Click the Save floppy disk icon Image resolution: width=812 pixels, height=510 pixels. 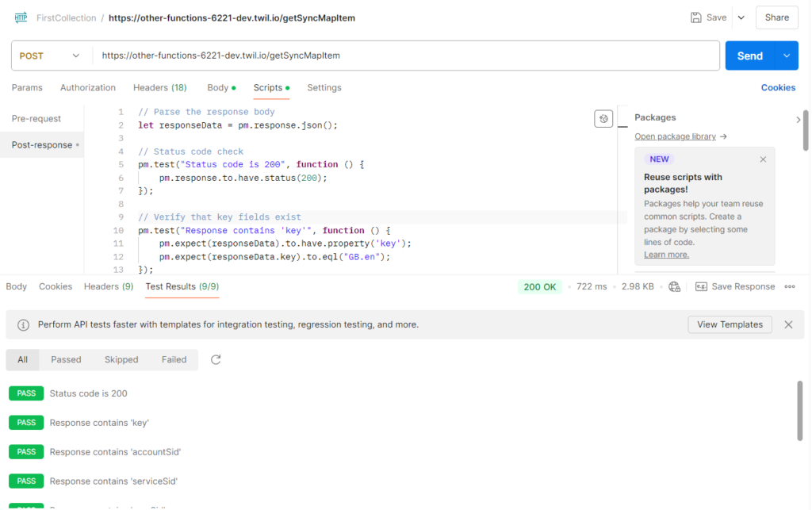(x=695, y=17)
